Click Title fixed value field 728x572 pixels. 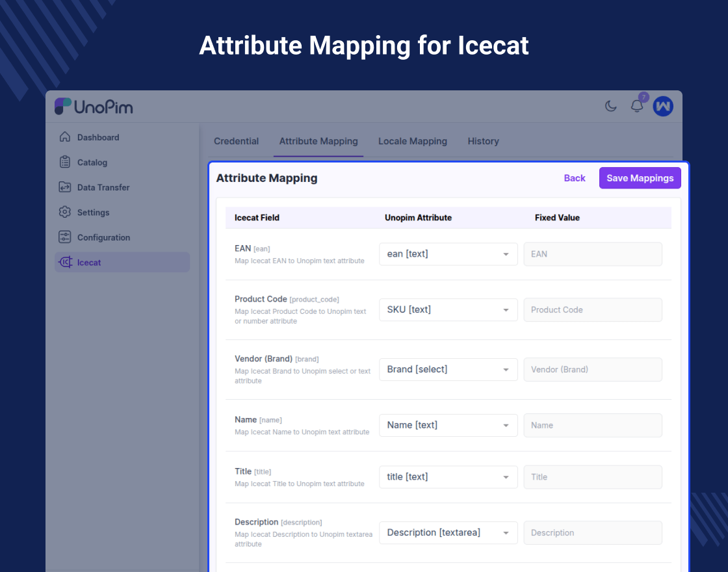[x=592, y=477]
